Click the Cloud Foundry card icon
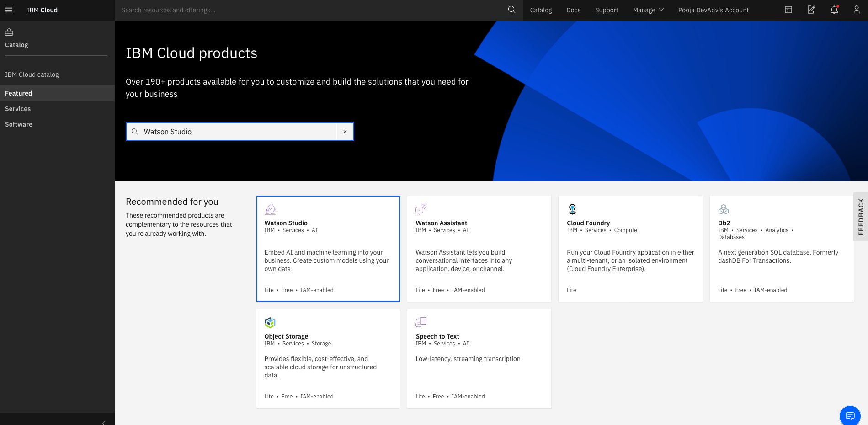Screen dimensions: 868x425 point(572,209)
